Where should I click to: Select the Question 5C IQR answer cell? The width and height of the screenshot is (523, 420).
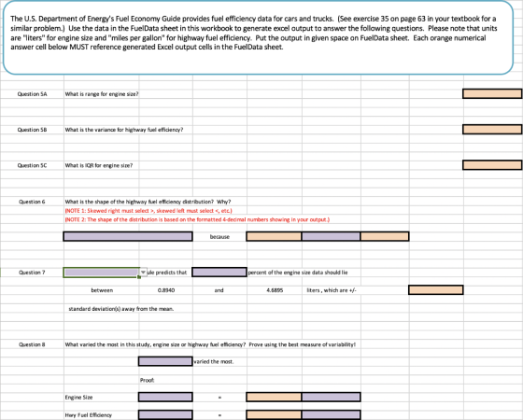[492, 165]
